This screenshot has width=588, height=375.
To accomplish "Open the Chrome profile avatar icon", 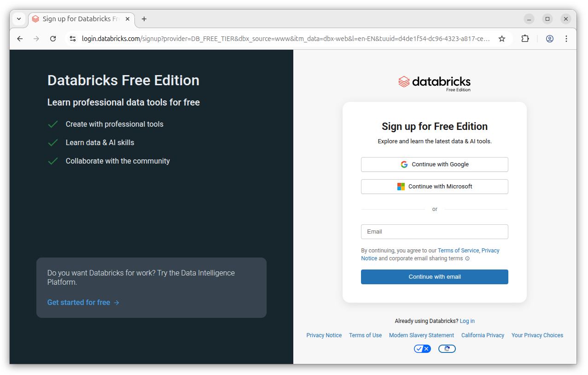I will [549, 39].
